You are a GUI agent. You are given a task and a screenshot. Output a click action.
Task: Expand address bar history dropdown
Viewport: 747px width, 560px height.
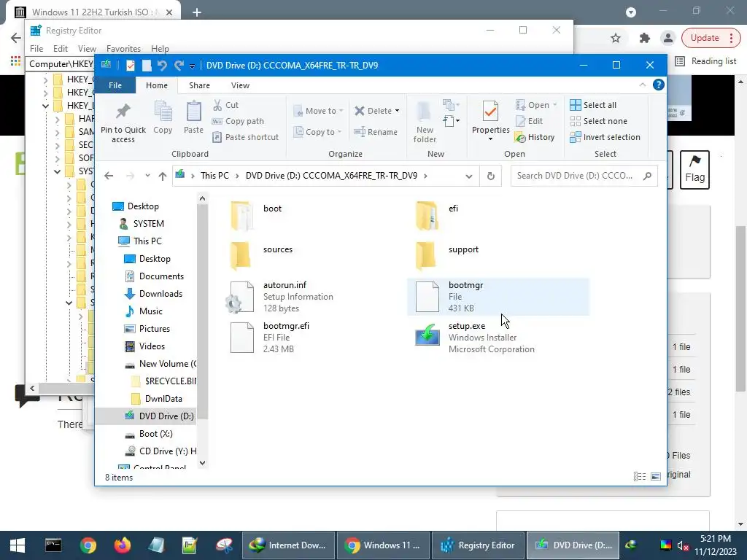[469, 176]
